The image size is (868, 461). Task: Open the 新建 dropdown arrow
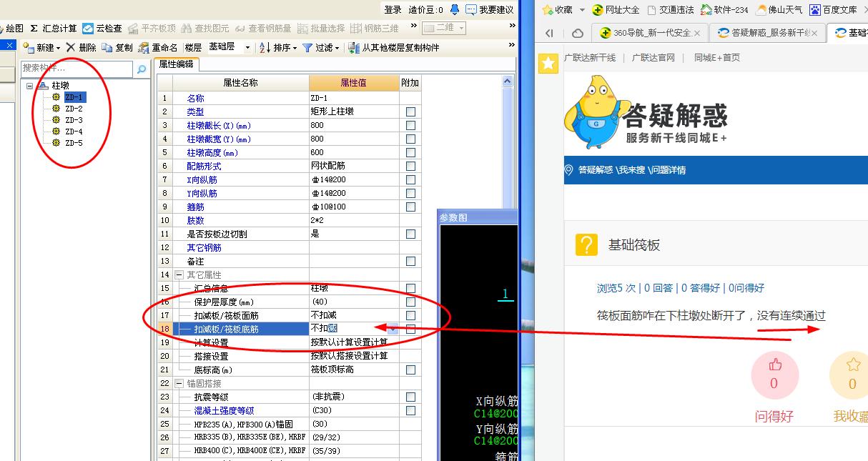58,48
